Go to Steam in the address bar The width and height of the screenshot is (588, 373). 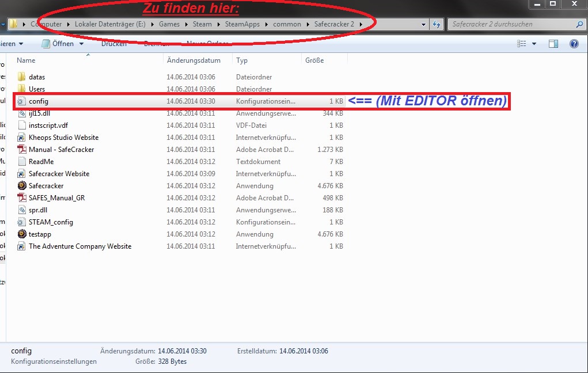click(x=202, y=24)
